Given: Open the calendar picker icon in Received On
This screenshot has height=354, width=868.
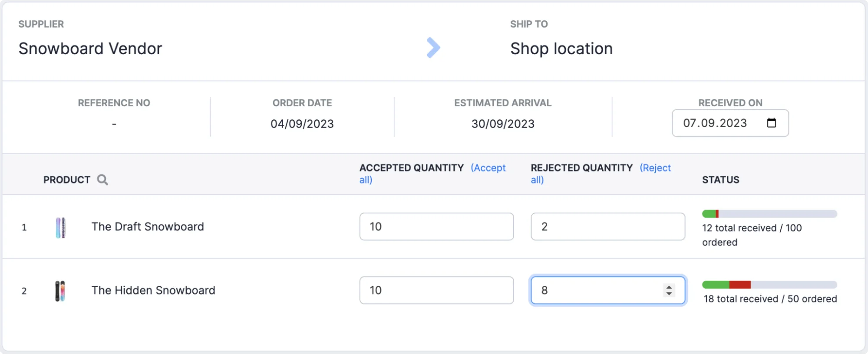Looking at the screenshot, I should tap(771, 123).
